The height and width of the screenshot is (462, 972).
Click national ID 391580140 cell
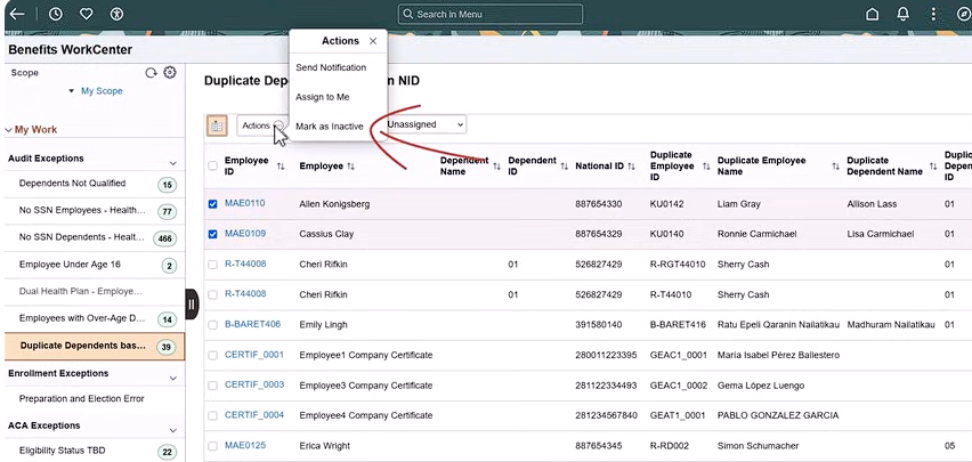coord(598,325)
